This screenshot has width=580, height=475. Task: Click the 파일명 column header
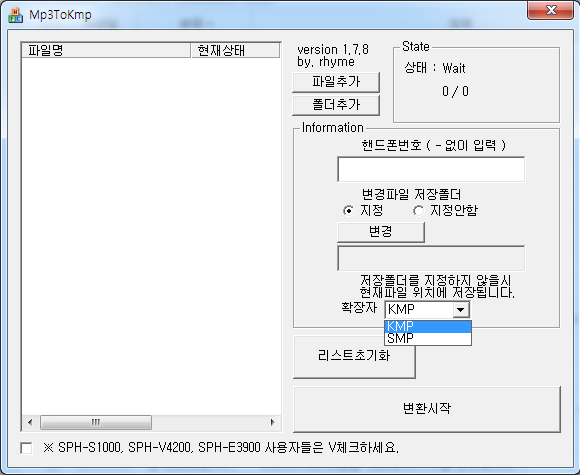[x=106, y=50]
